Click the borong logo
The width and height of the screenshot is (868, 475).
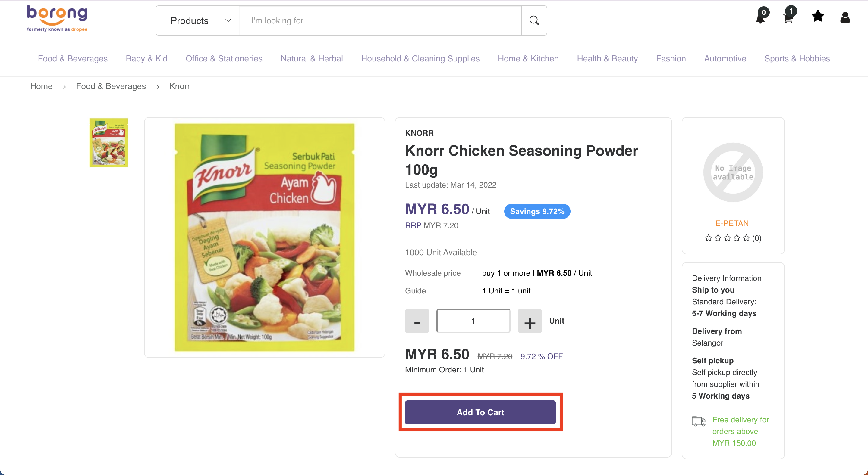point(57,18)
